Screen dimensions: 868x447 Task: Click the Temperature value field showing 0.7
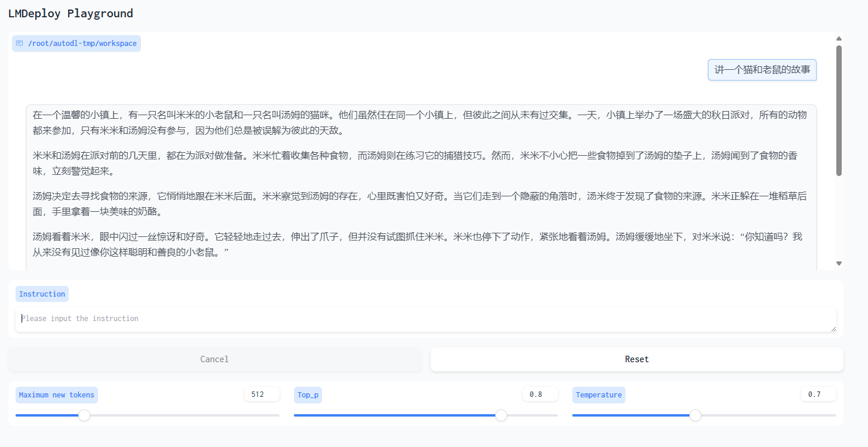click(x=818, y=394)
